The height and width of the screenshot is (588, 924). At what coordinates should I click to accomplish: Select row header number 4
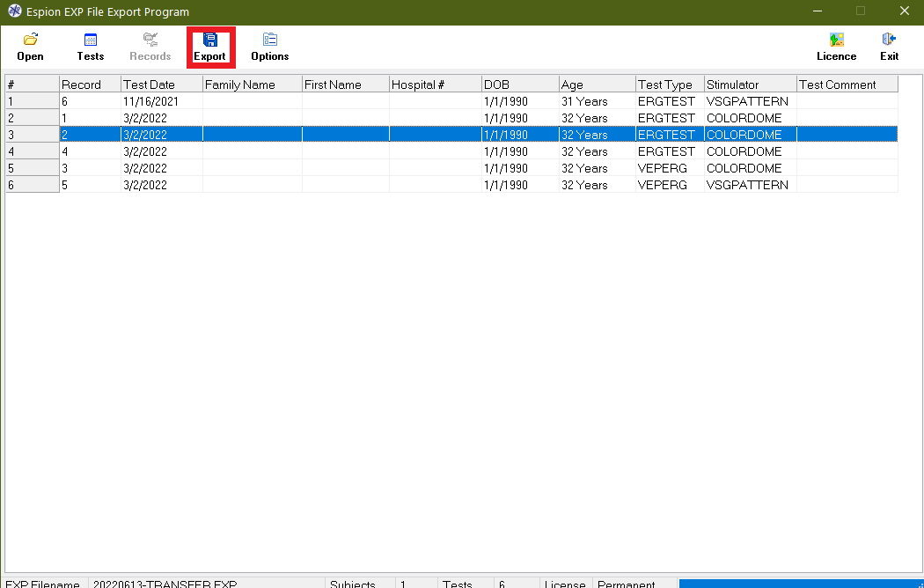click(33, 151)
